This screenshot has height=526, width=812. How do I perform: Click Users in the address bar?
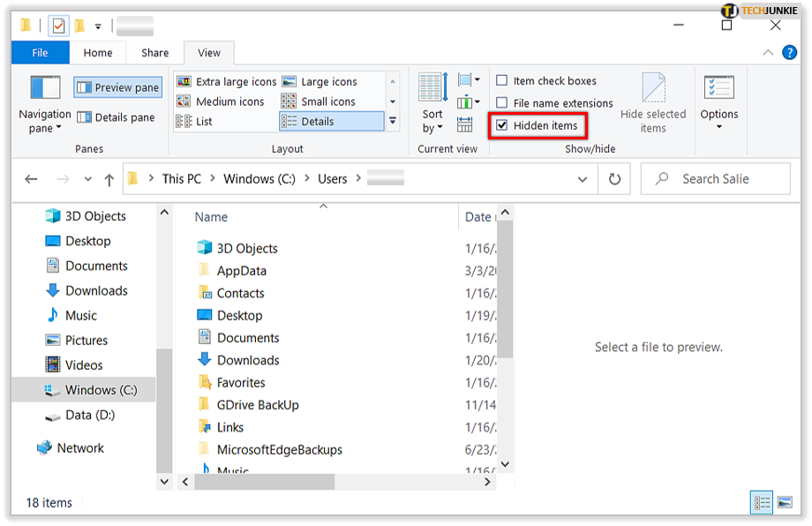(x=333, y=179)
